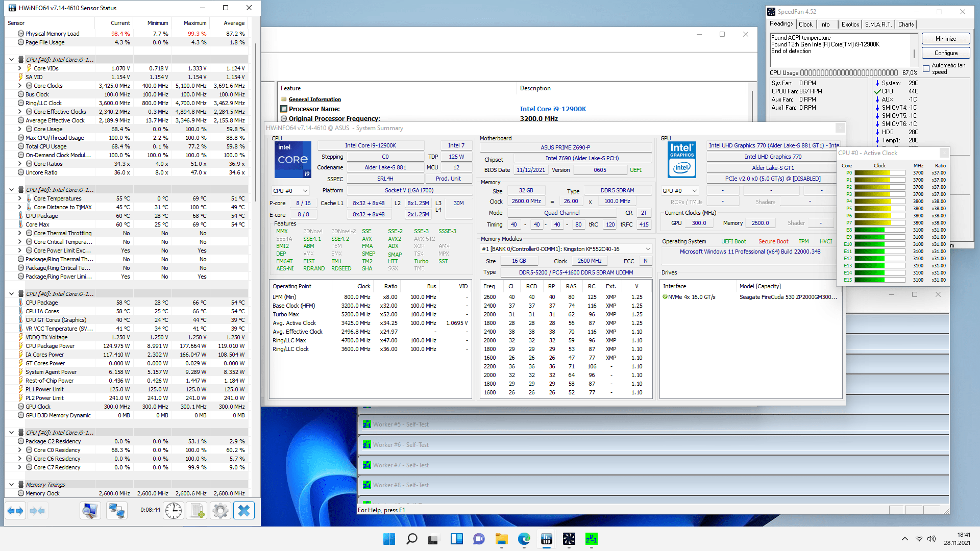980x551 pixels.
Task: Open taskbar Search
Action: [411, 539]
